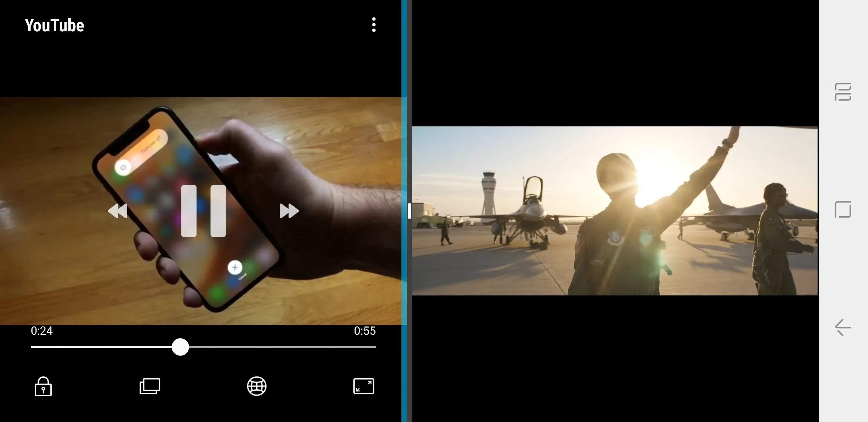This screenshot has height=422, width=868.
Task: Rewind the video using double-left arrows
Action: tap(117, 211)
